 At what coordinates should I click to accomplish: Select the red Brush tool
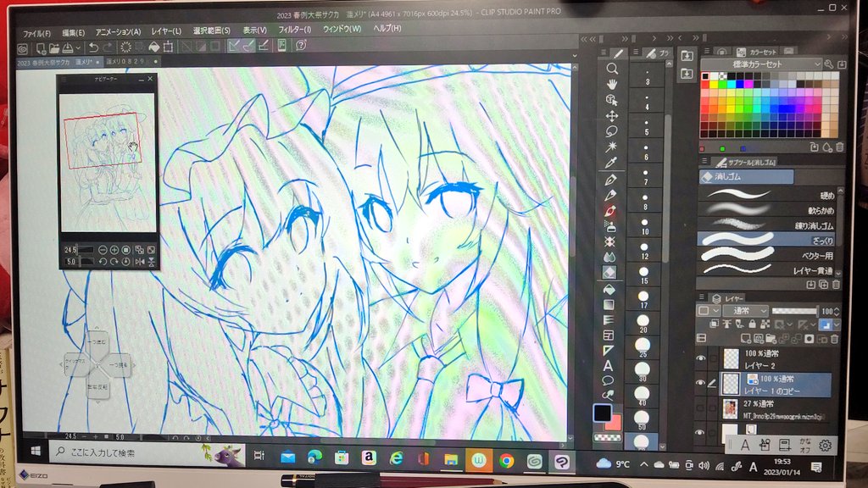pos(610,211)
